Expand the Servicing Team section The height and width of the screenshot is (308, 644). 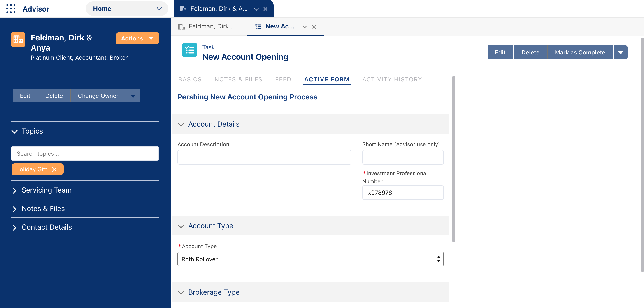(x=46, y=190)
